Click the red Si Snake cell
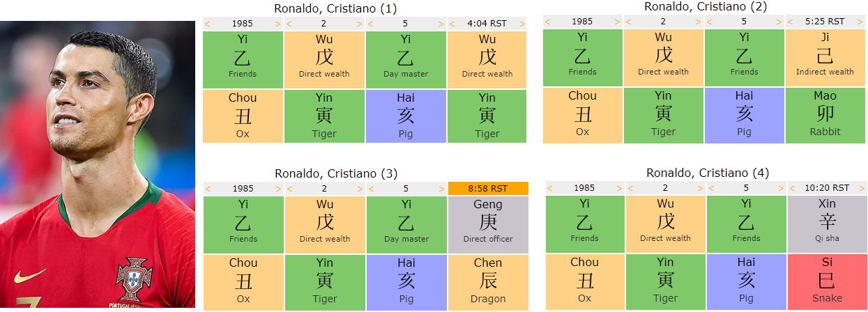 pos(827,280)
